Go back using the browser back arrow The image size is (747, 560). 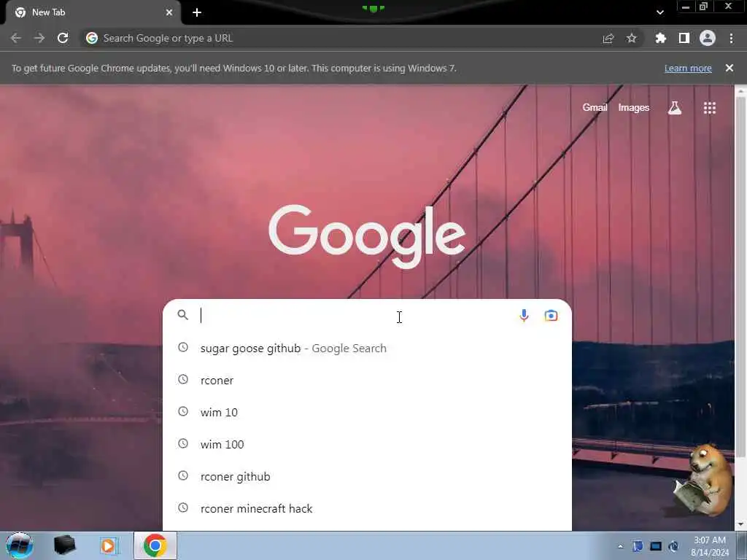click(x=16, y=38)
